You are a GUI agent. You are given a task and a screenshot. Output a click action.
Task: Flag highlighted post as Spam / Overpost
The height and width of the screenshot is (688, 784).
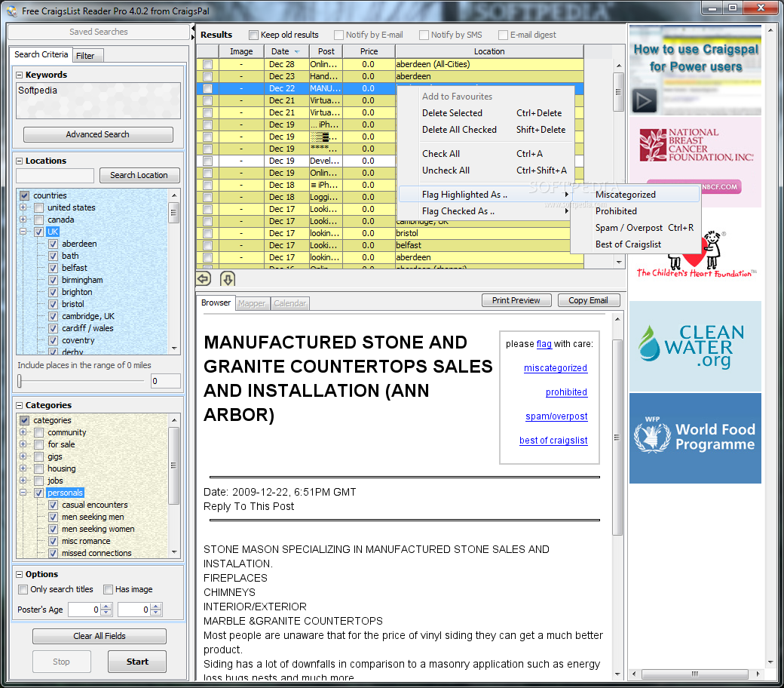(635, 228)
